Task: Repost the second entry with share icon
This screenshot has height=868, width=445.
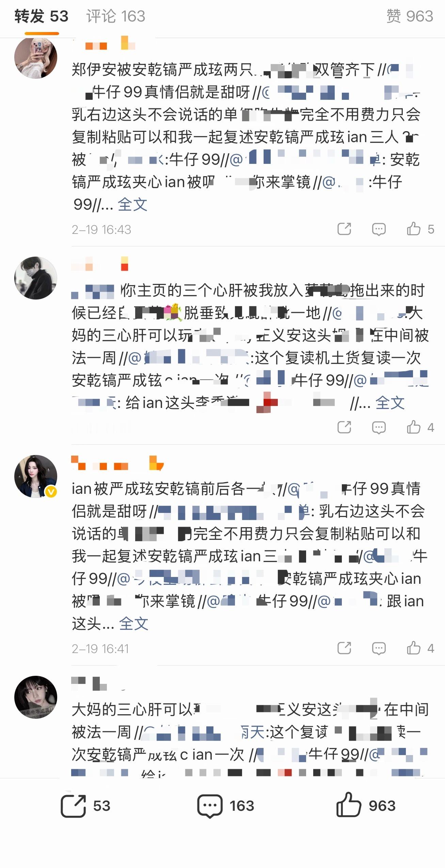Action: 344,427
